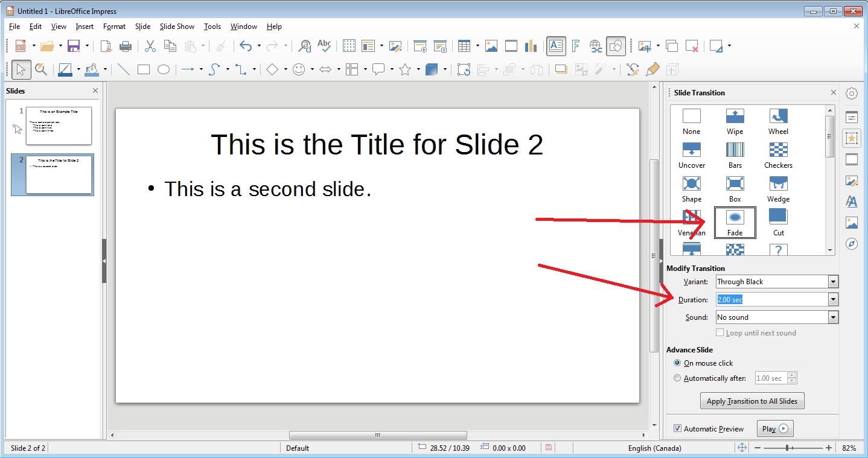Screen dimensions: 868x458
Task: Duplicate slide icon in toolbar
Action: pos(672,46)
